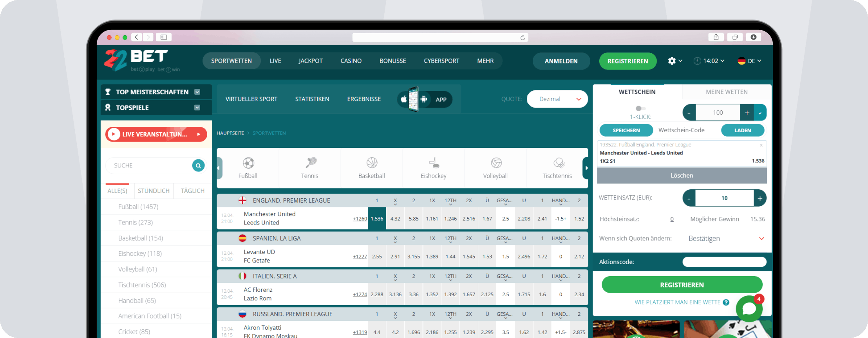This screenshot has width=868, height=338.
Task: Click the clock icon next to 14:02
Action: (x=697, y=61)
